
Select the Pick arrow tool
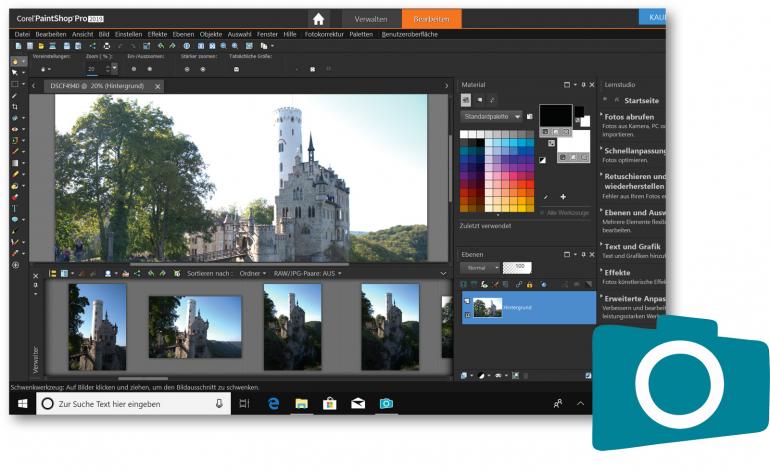15,73
